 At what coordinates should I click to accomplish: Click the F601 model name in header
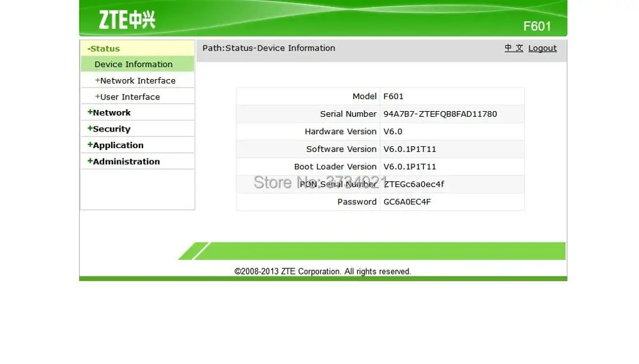pos(537,26)
